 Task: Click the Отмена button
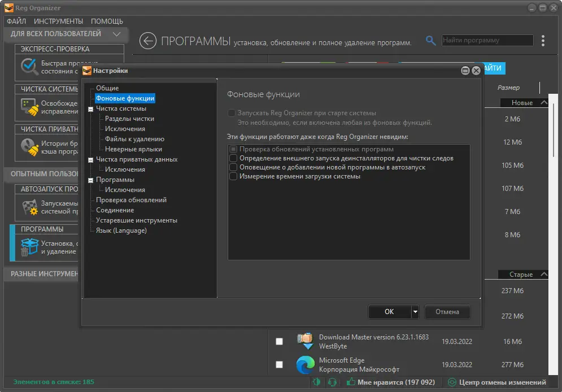447,312
